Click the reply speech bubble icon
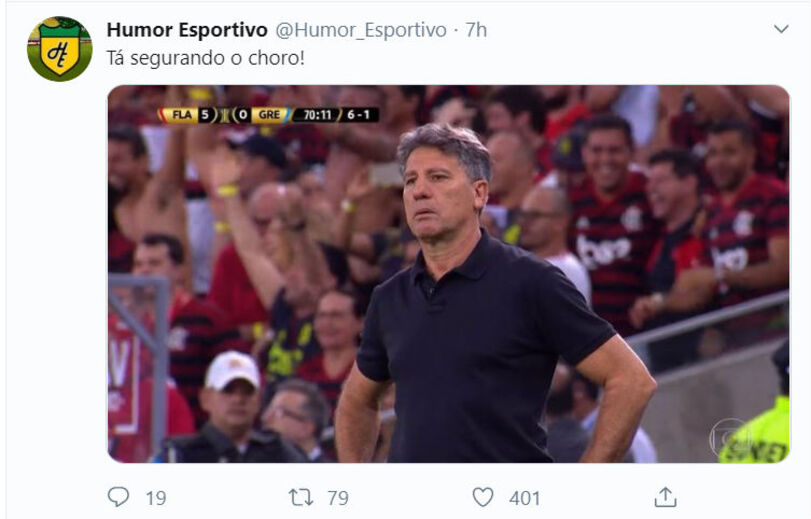The image size is (811, 519). tap(118, 497)
